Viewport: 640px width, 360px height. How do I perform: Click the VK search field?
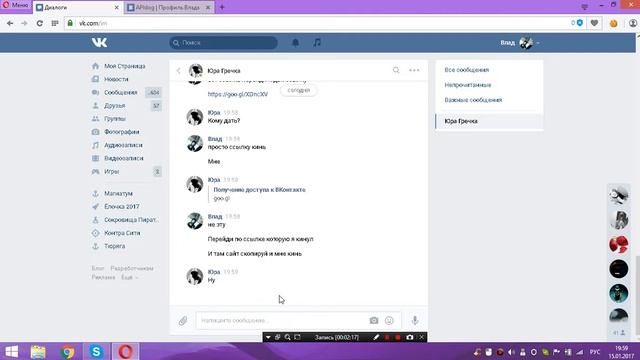pyautogui.click(x=224, y=42)
